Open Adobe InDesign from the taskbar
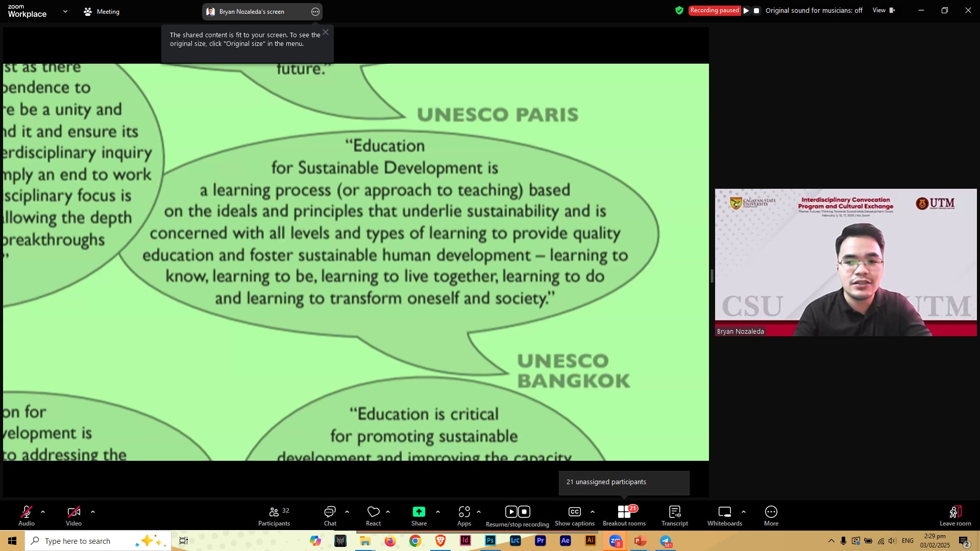The image size is (980, 551). point(465,541)
